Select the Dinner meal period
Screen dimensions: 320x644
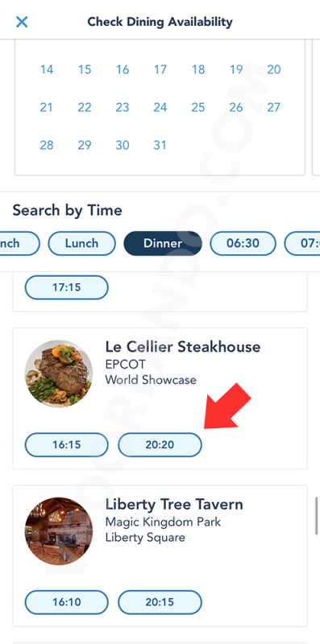point(163,243)
